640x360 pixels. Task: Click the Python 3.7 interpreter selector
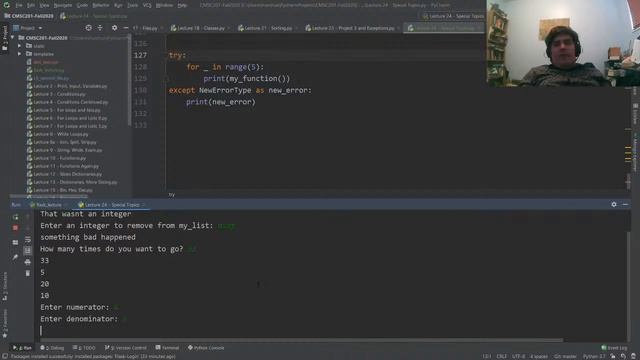pos(594,356)
